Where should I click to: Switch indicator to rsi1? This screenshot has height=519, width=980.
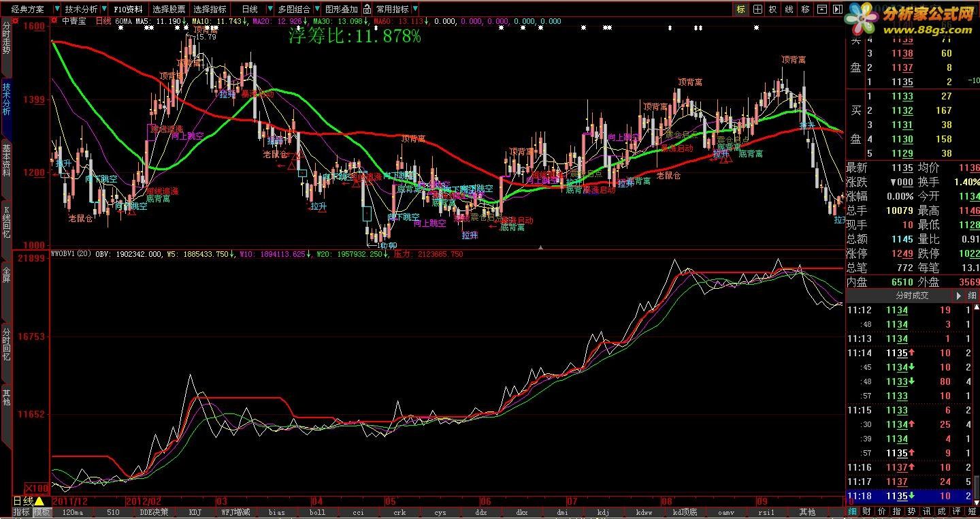tap(766, 512)
